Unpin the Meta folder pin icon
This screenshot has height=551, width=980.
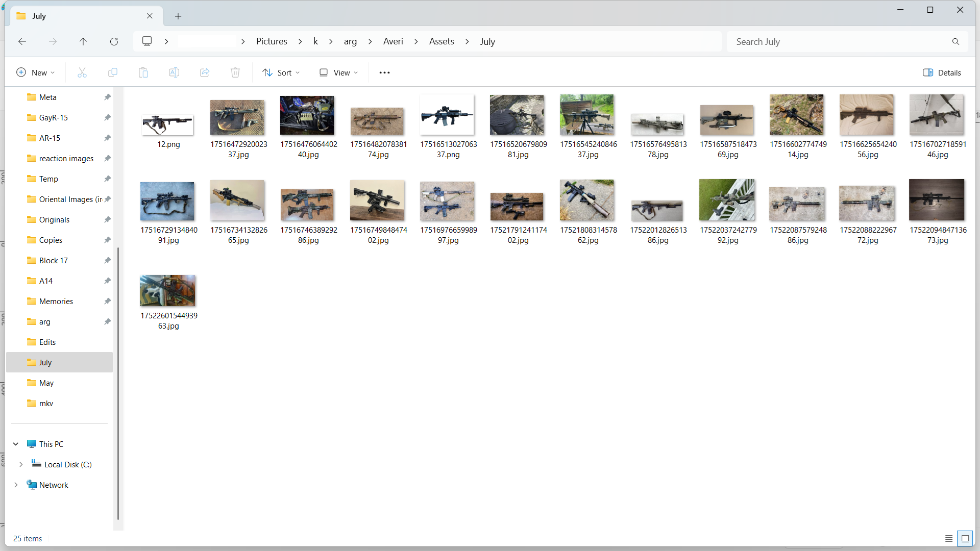pyautogui.click(x=107, y=97)
